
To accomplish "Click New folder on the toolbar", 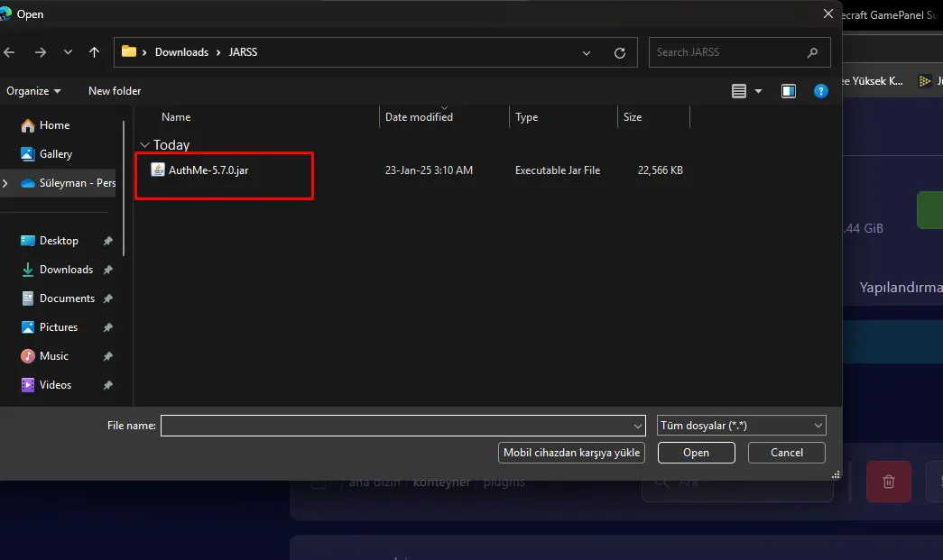I will point(114,91).
